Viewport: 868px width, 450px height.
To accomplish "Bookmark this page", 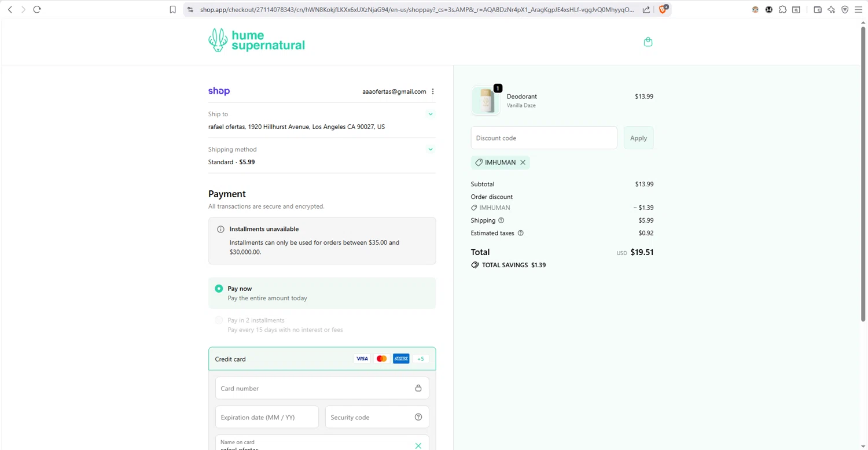I will pyautogui.click(x=172, y=9).
